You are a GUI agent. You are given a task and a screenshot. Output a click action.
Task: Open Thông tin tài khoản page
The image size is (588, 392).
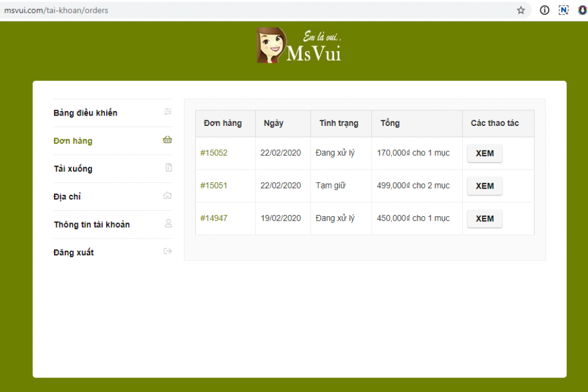92,225
